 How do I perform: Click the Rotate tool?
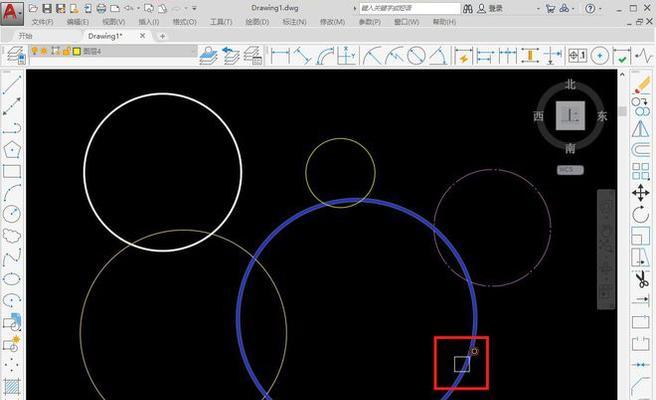click(641, 215)
